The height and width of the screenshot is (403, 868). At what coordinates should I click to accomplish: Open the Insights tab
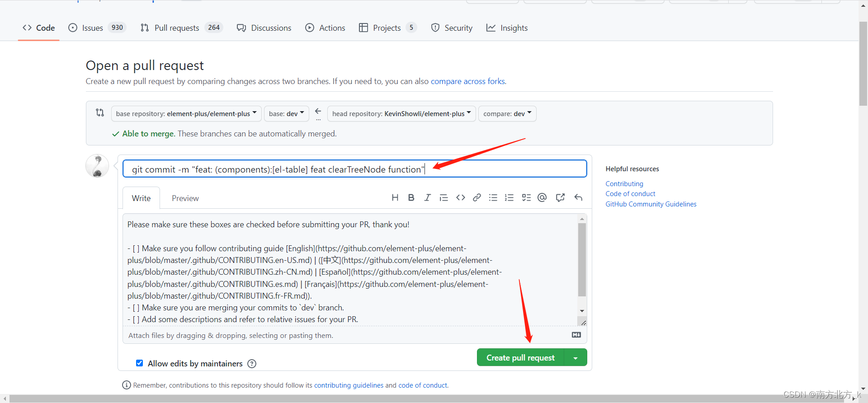[x=507, y=28]
